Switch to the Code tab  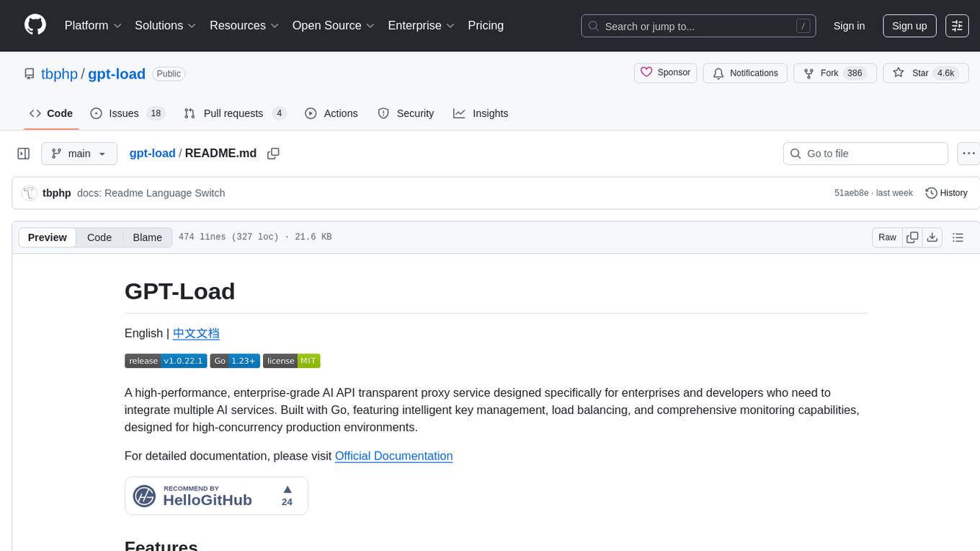click(51, 113)
